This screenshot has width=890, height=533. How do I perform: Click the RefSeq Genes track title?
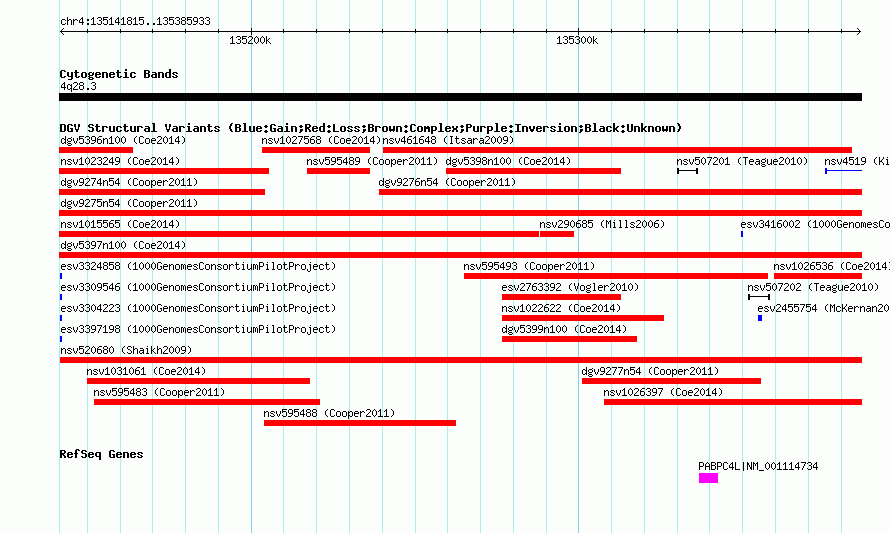pos(101,454)
